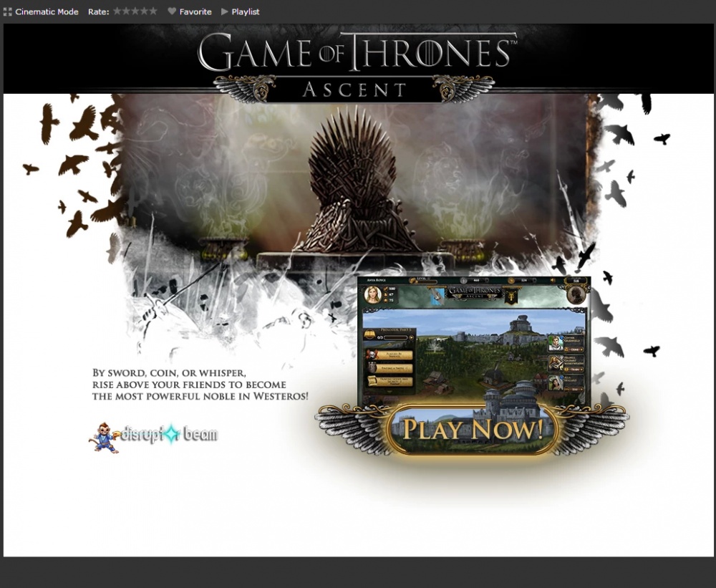Image resolution: width=716 pixels, height=588 pixels.
Task: Click the Playlist triangle icon
Action: (225, 12)
